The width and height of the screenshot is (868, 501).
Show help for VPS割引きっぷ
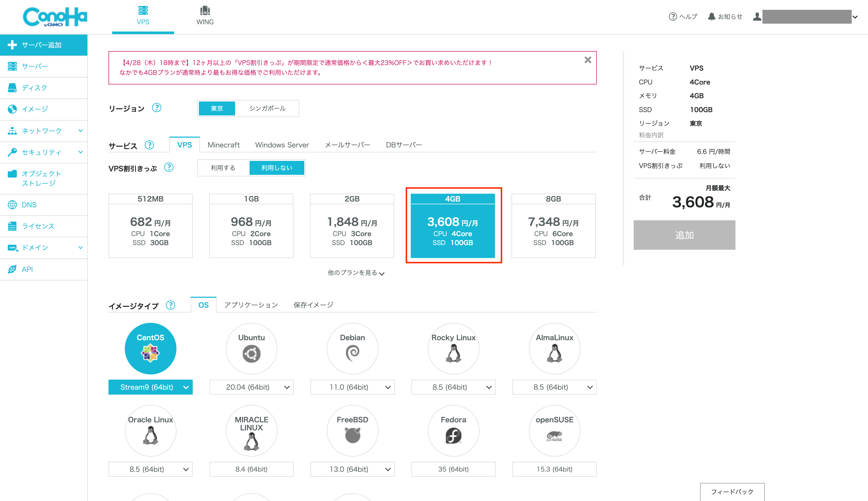[x=169, y=167]
